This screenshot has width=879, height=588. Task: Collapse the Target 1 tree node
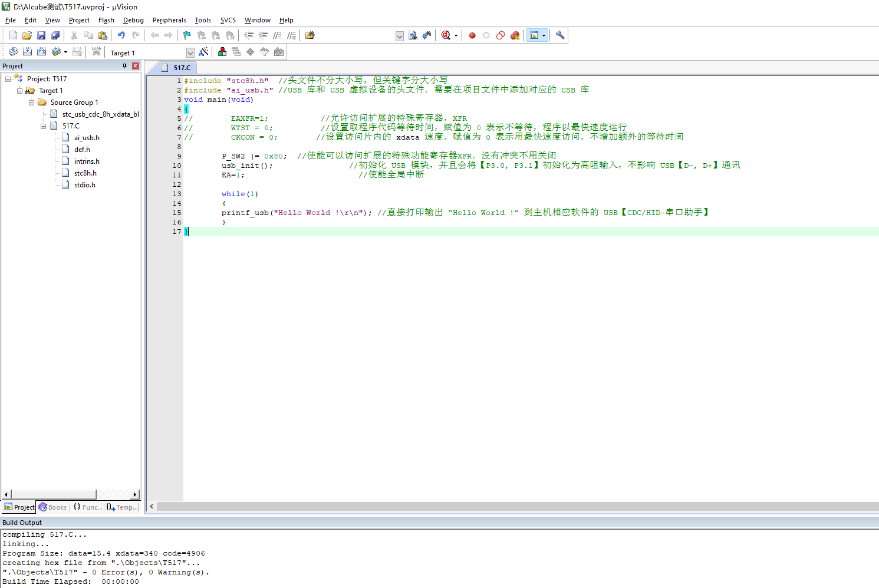point(19,91)
